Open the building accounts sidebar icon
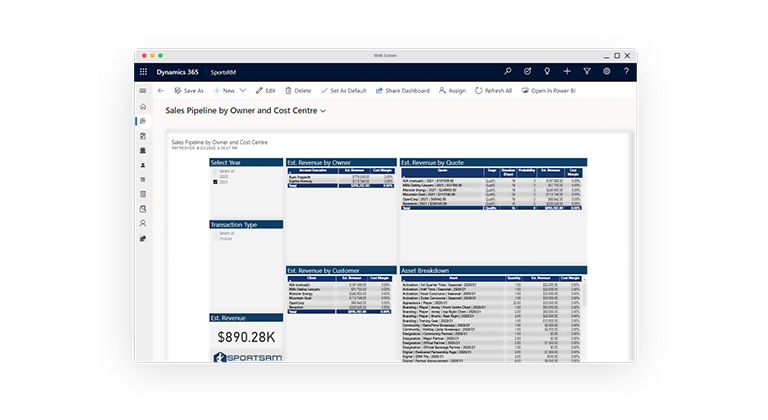Image resolution: width=768 pixels, height=420 pixels. (x=143, y=150)
